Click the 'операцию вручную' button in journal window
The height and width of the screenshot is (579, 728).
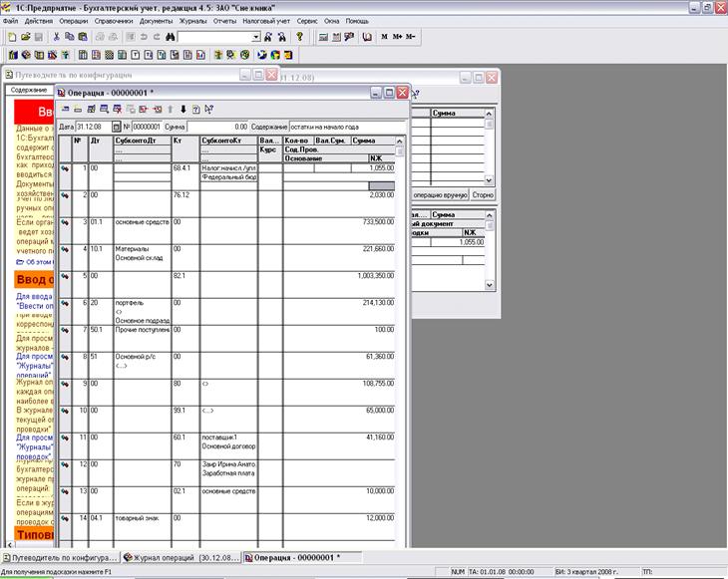440,195
